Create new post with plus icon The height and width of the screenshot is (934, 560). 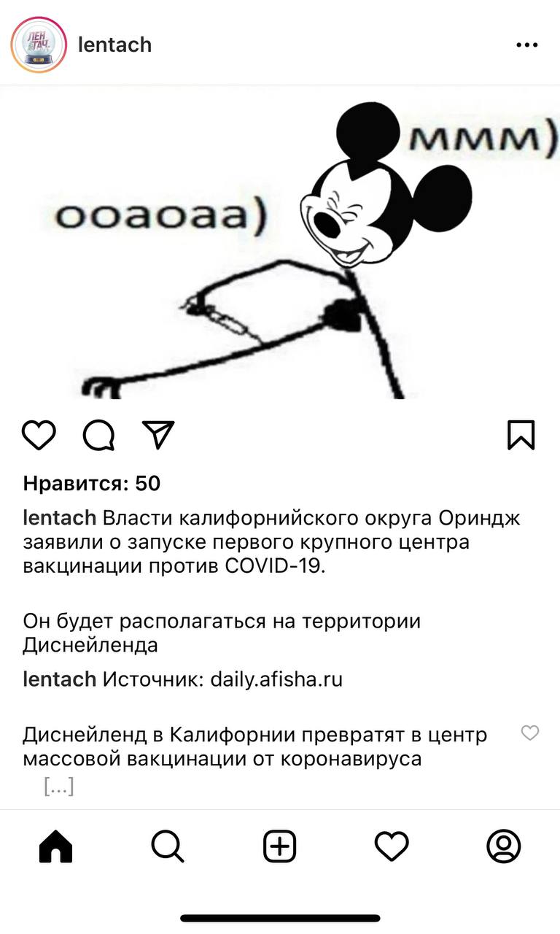(279, 846)
